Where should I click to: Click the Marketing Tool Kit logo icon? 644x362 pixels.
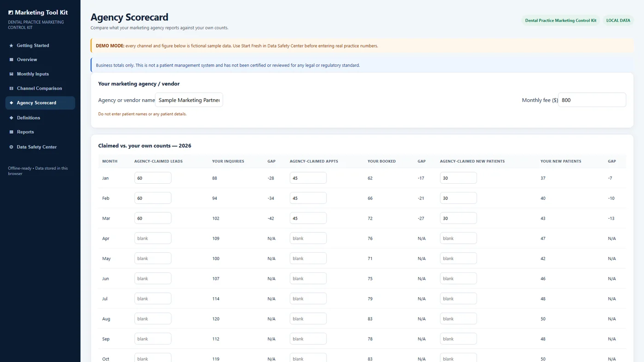coord(11,12)
